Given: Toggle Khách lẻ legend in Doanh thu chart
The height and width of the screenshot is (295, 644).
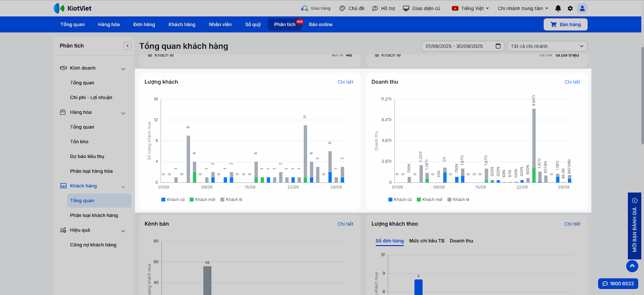Looking at the screenshot, I should pos(458,199).
